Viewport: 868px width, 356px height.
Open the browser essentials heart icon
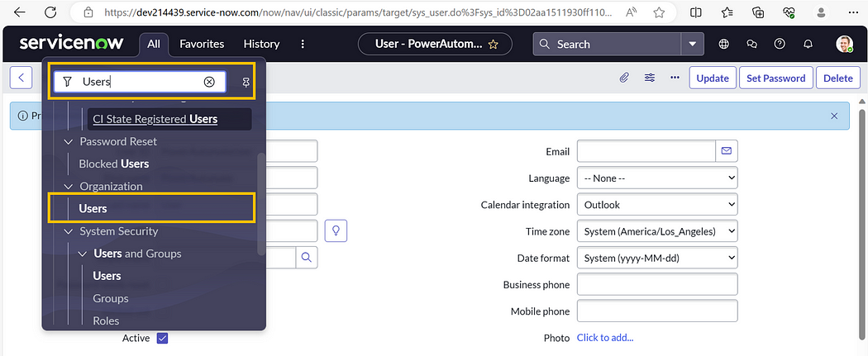[x=789, y=12]
